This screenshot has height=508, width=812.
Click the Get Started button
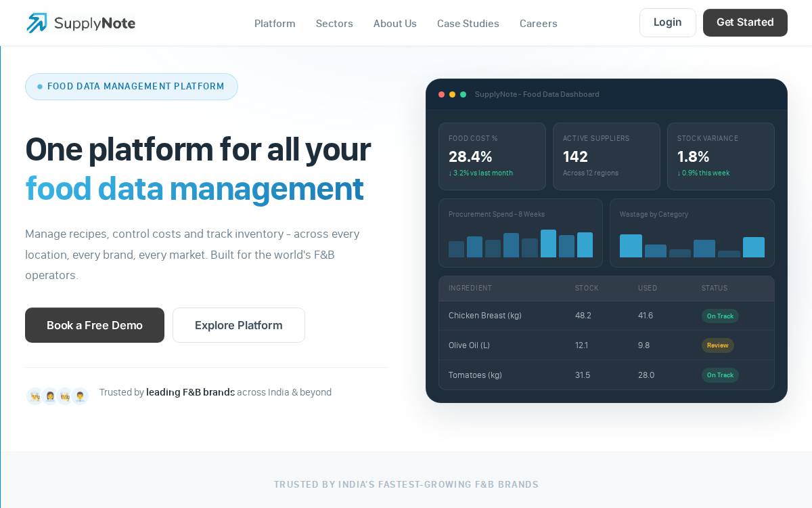point(745,22)
